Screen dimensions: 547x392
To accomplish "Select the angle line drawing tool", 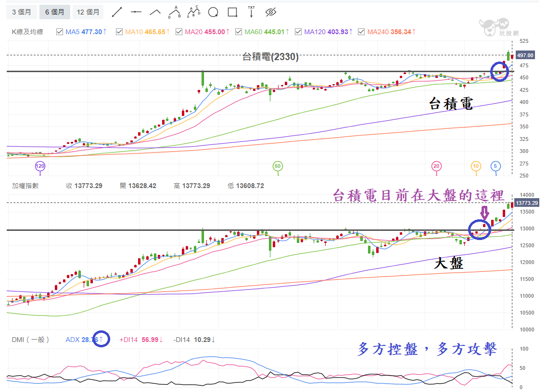I will [155, 12].
